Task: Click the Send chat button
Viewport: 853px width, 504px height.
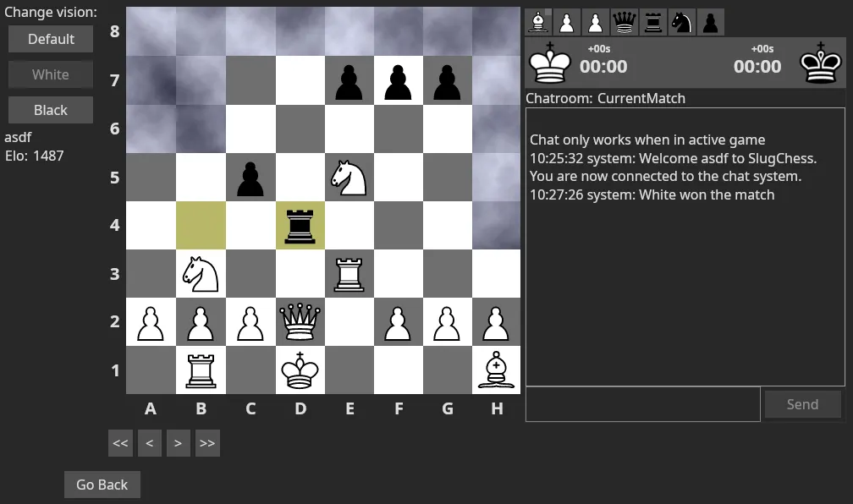Action: click(802, 404)
